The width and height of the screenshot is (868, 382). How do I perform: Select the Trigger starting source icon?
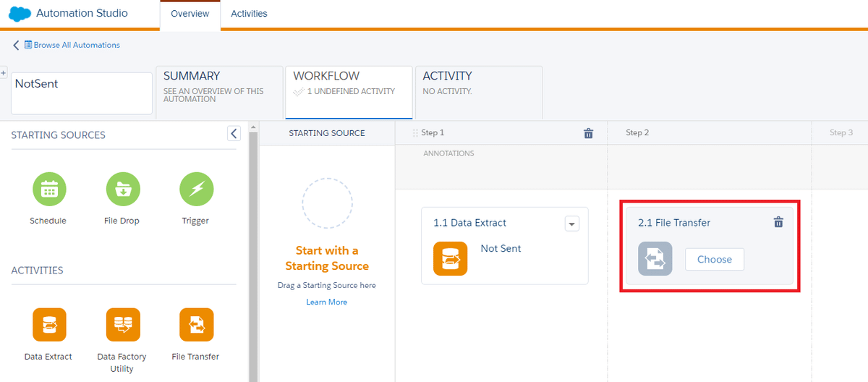coord(196,189)
